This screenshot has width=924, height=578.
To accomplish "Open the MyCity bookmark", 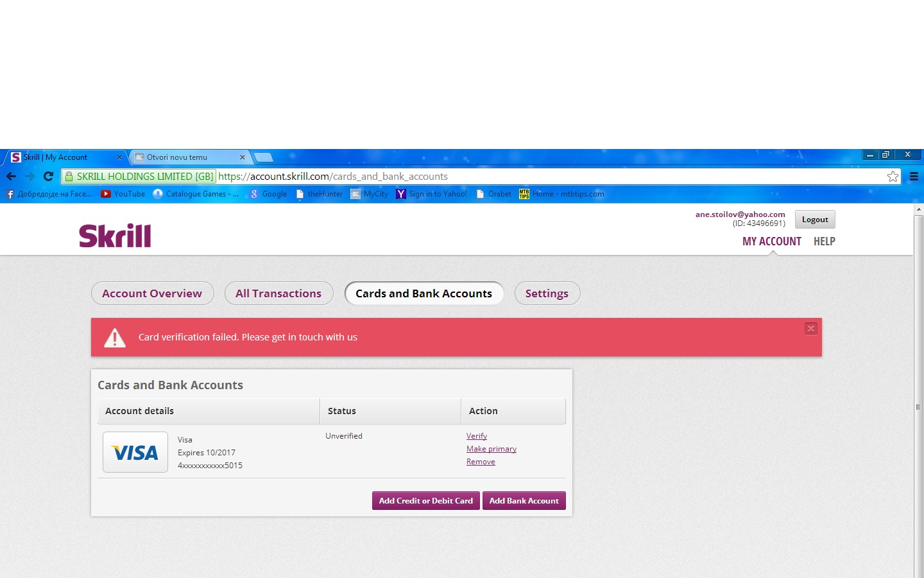I will 369,194.
